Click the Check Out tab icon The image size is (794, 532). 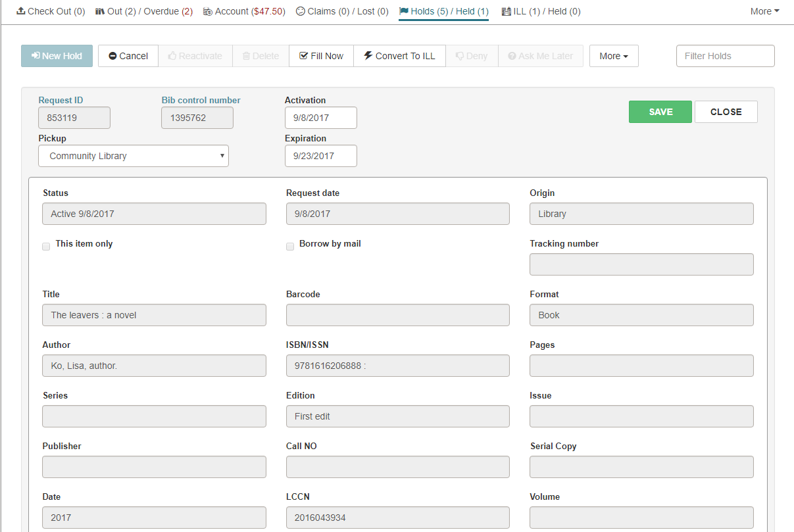[x=21, y=11]
